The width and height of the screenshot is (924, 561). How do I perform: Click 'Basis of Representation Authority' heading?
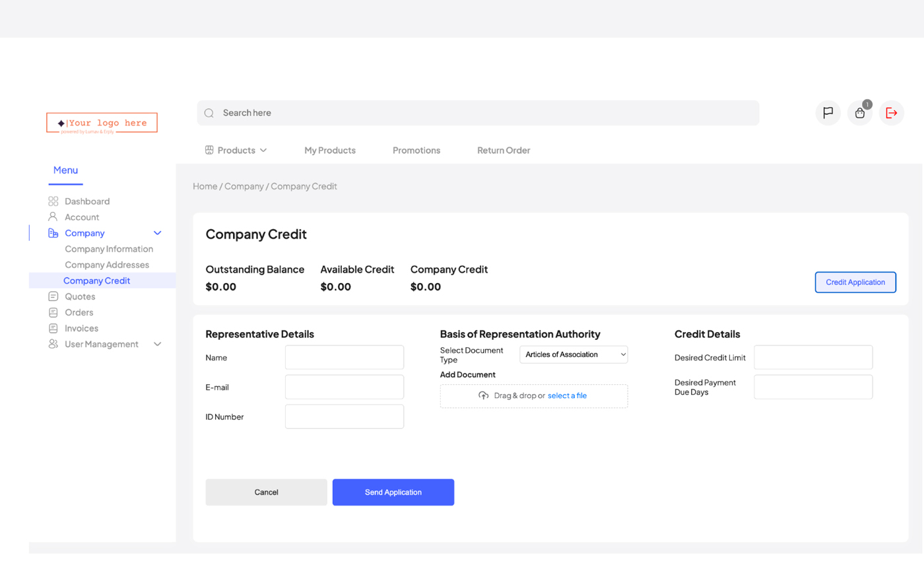(520, 334)
